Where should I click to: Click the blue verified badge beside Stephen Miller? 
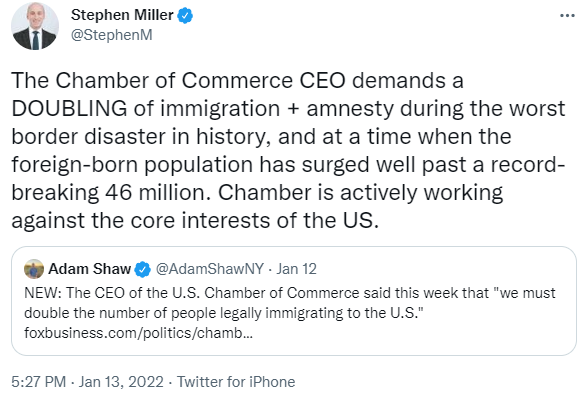point(185,16)
